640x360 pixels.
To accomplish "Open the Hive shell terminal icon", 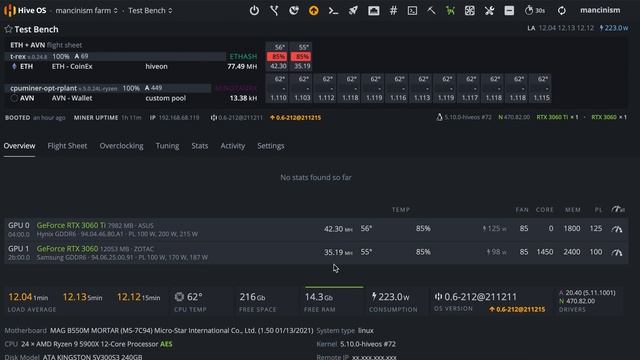I will click(x=412, y=11).
